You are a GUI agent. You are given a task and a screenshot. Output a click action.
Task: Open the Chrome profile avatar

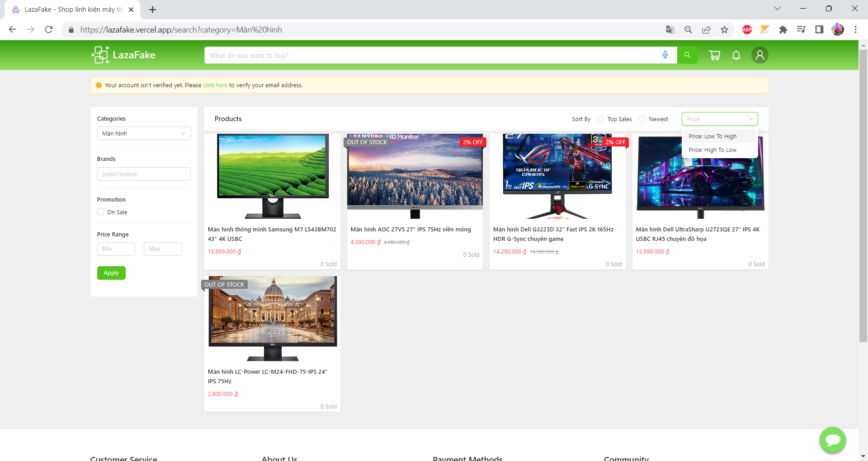tap(838, 29)
